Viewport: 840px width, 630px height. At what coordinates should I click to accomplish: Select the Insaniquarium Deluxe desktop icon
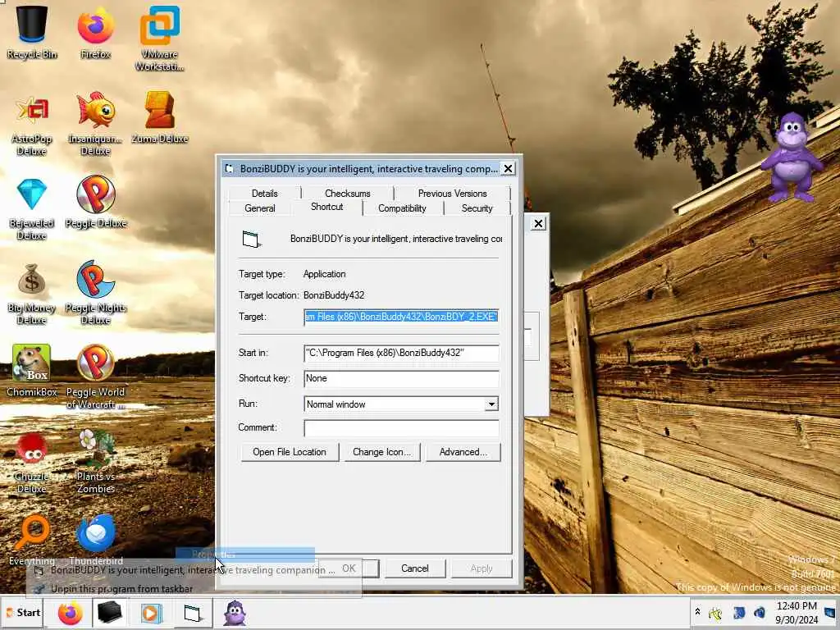coord(95,123)
